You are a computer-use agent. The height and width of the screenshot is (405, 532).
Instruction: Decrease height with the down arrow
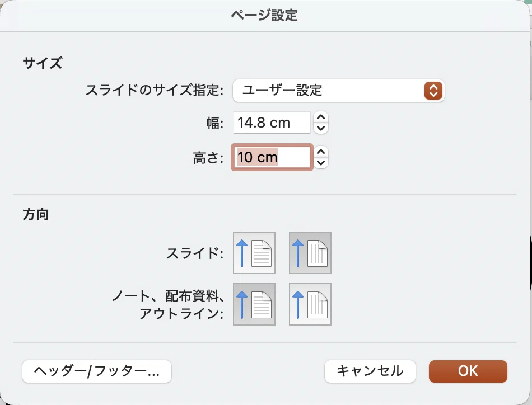tap(321, 163)
